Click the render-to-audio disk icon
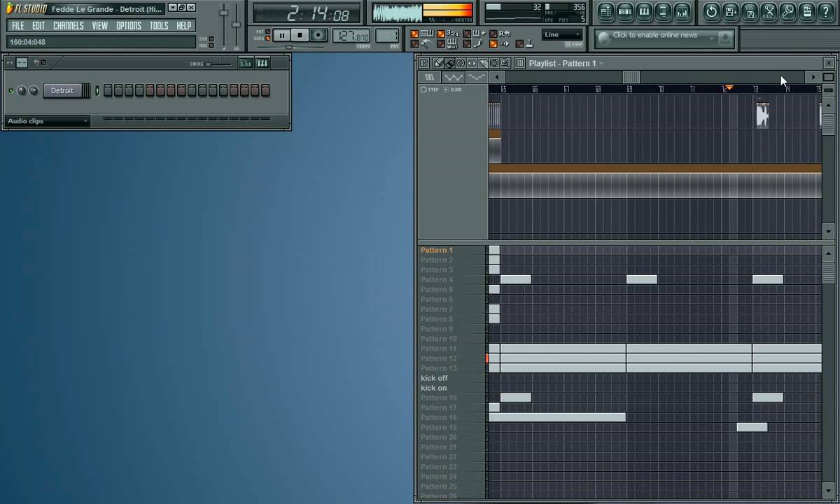The height and width of the screenshot is (504, 840). [750, 11]
